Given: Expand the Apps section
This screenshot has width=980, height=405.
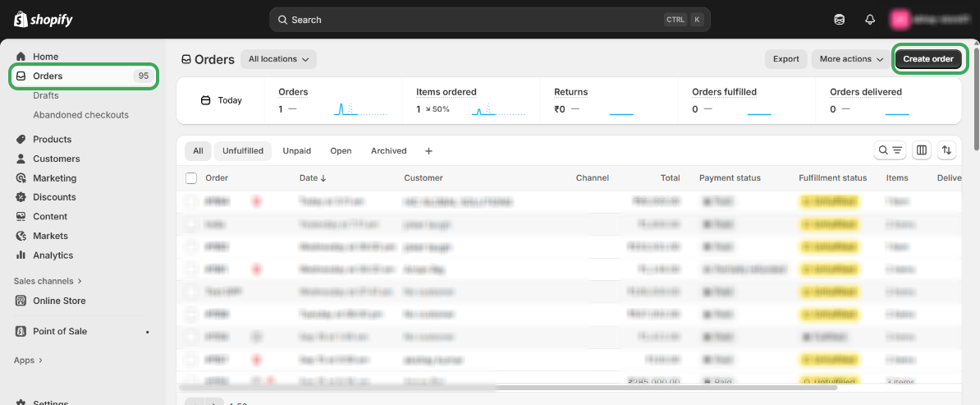Looking at the screenshot, I should point(28,361).
